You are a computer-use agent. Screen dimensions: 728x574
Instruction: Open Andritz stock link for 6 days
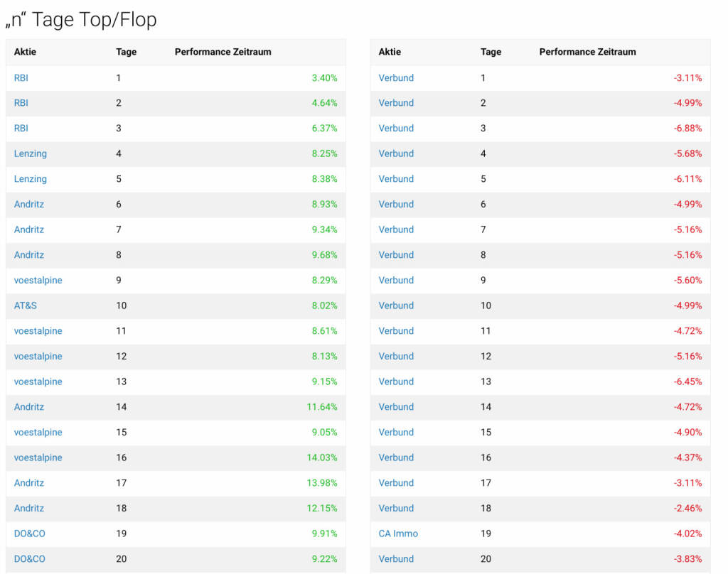click(28, 204)
